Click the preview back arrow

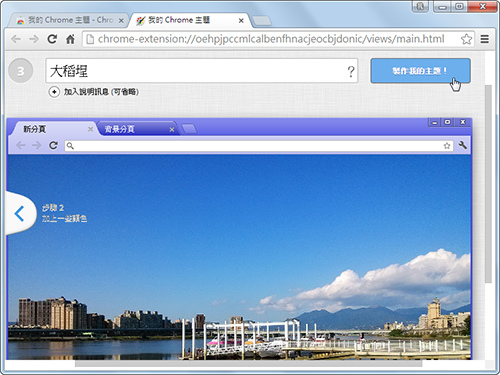pyautogui.click(x=21, y=145)
